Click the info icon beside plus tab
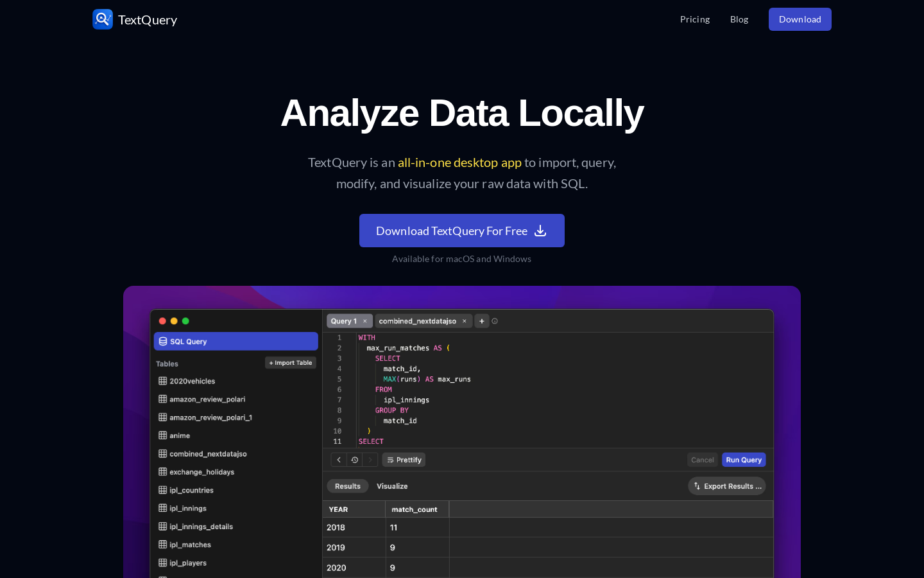 click(495, 321)
